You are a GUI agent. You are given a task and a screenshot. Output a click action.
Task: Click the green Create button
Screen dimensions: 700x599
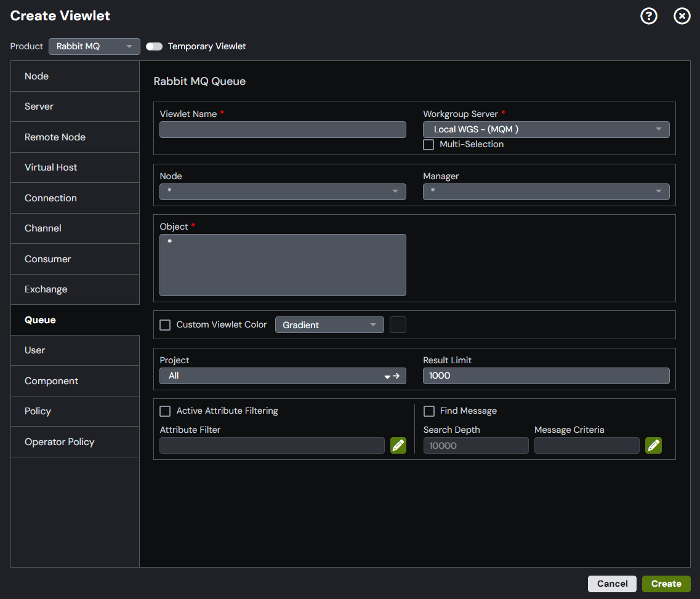pos(666,584)
